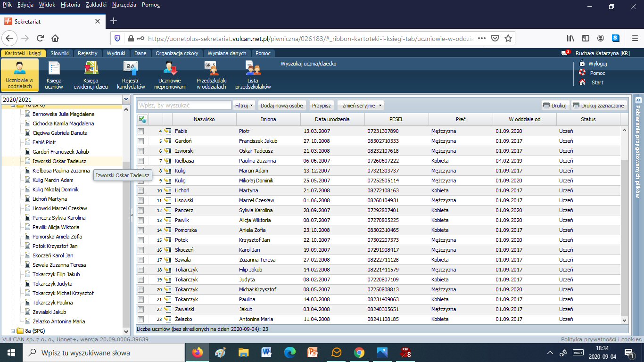Open the Wydruki ribbon tab
Screen dimensions: 644x362
coord(116,53)
